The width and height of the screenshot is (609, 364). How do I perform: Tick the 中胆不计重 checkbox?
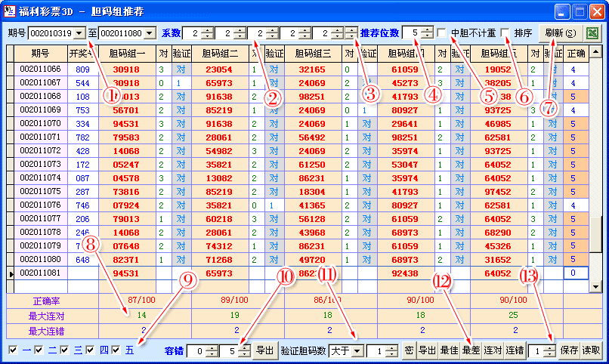coord(441,33)
